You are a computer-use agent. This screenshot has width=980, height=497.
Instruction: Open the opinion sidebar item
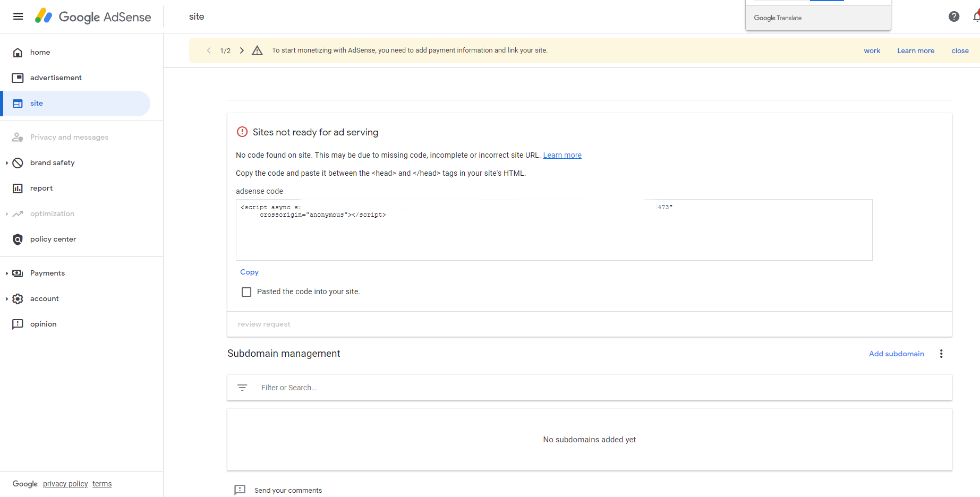tap(75, 324)
